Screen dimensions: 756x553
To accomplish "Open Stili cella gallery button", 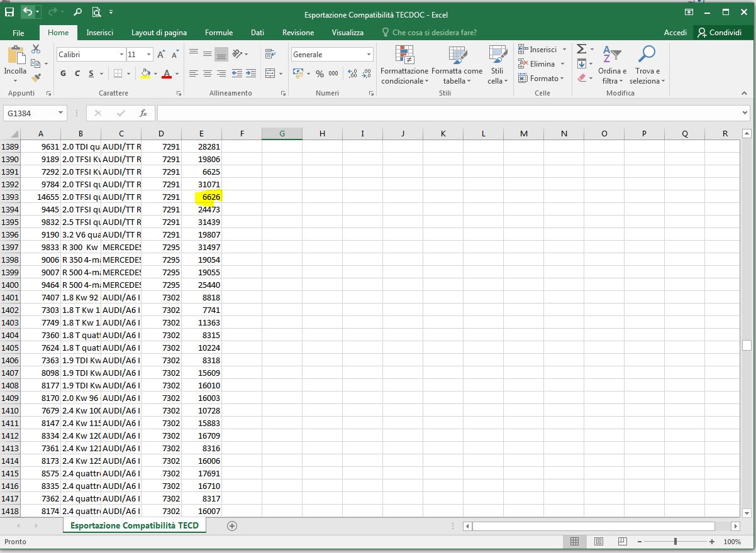I will (498, 65).
